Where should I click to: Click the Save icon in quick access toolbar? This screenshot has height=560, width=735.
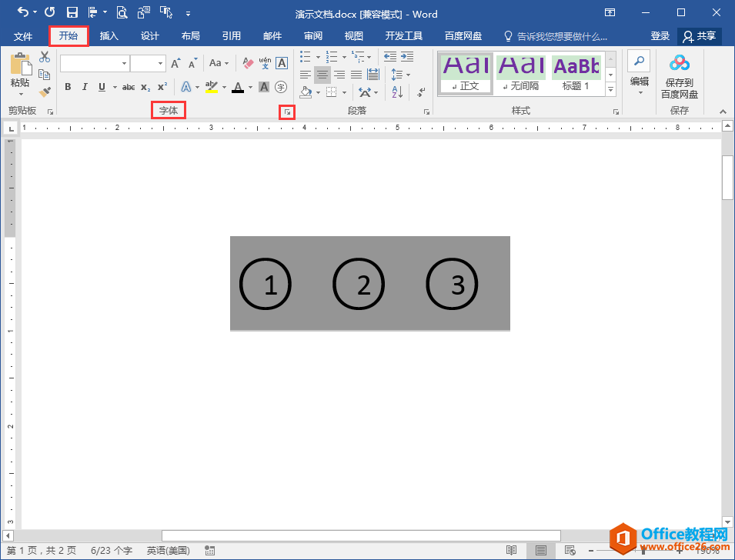[x=72, y=13]
